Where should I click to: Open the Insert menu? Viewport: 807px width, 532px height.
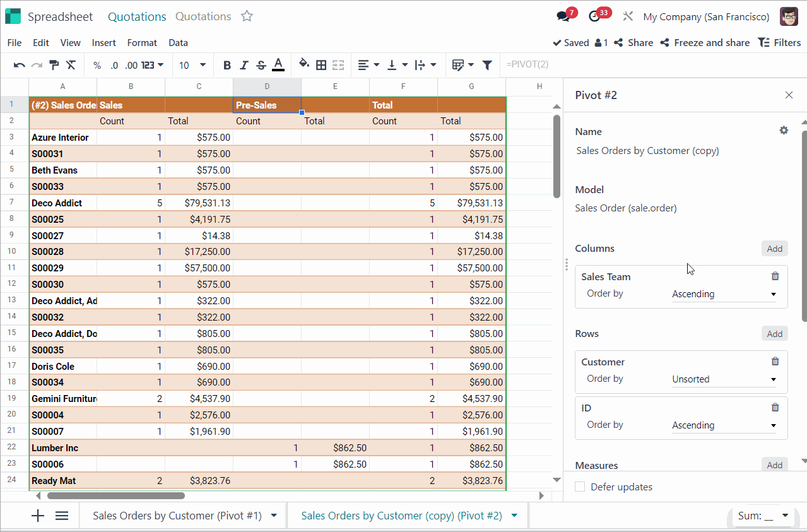tap(103, 43)
